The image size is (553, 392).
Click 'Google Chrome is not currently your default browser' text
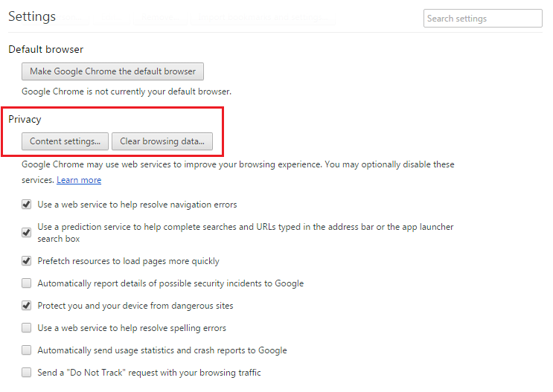pos(127,91)
